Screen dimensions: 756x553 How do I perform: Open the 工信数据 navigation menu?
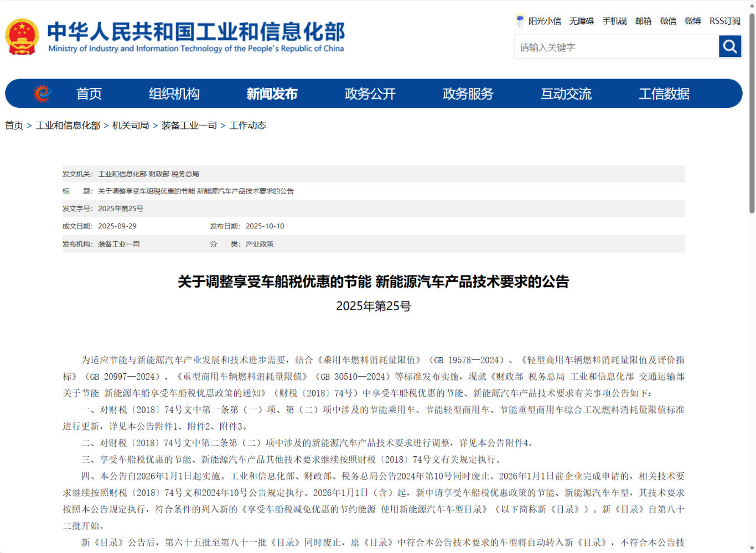coord(665,93)
